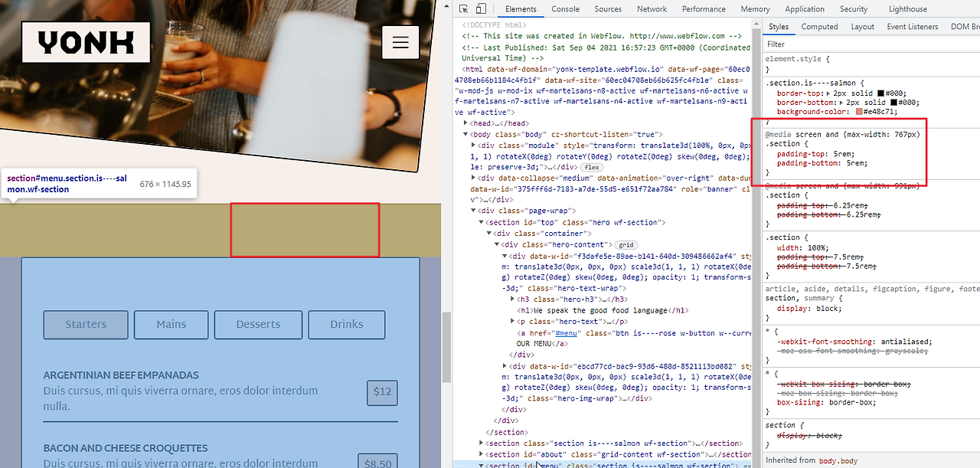The width and height of the screenshot is (980, 468).
Task: Open the border-bottom #000 color swatch
Action: coord(894,102)
